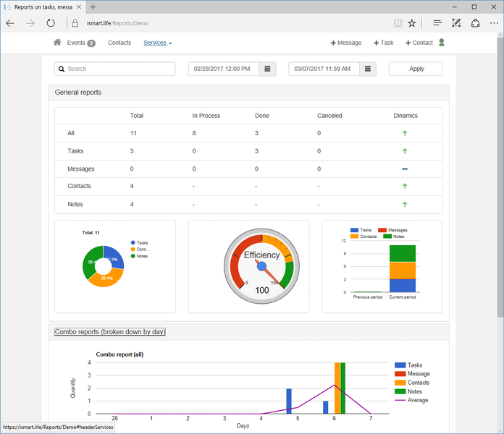Open browser more options ellipsis
The width and height of the screenshot is (504, 434).
coord(493,23)
